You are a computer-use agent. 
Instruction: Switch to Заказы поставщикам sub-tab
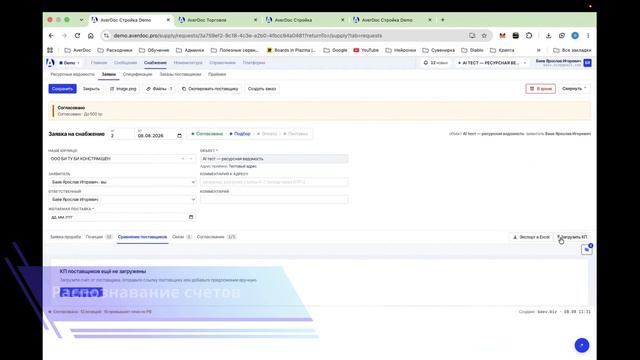pos(180,74)
